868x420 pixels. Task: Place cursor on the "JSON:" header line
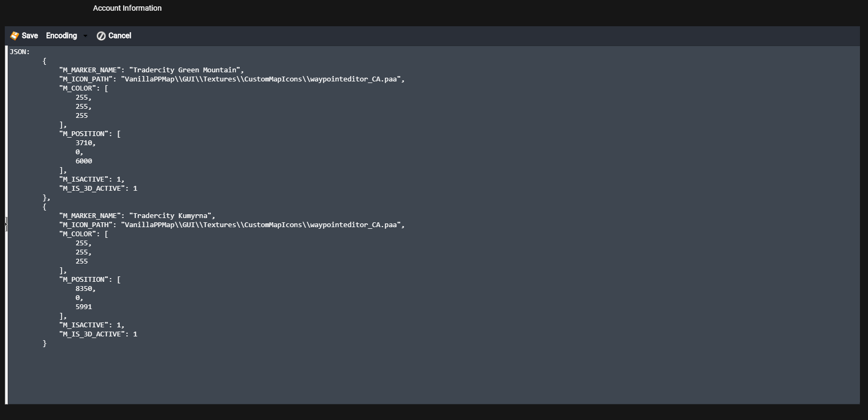[x=20, y=52]
